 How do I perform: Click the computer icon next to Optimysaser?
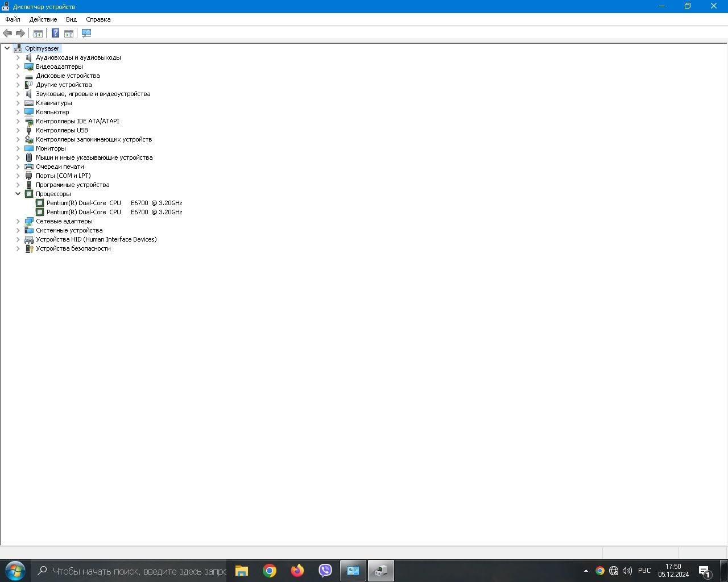(18, 48)
